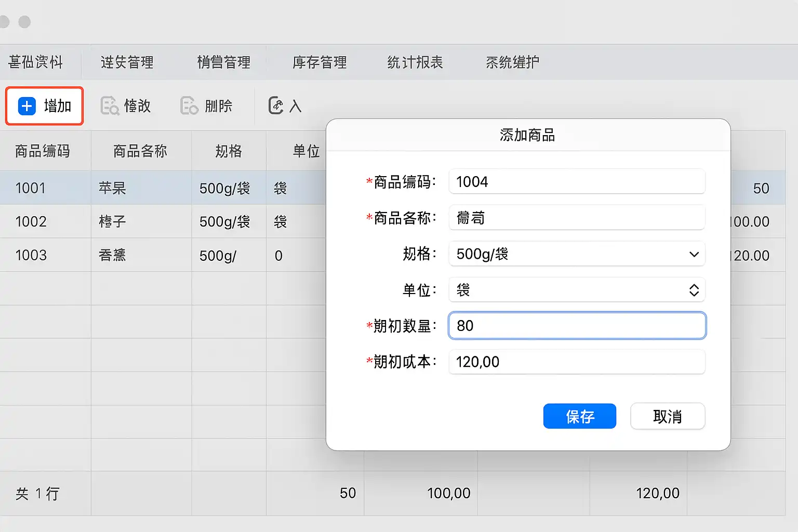The width and height of the screenshot is (798, 532).
Task: Open the 系统维护 menu
Action: pyautogui.click(x=512, y=62)
